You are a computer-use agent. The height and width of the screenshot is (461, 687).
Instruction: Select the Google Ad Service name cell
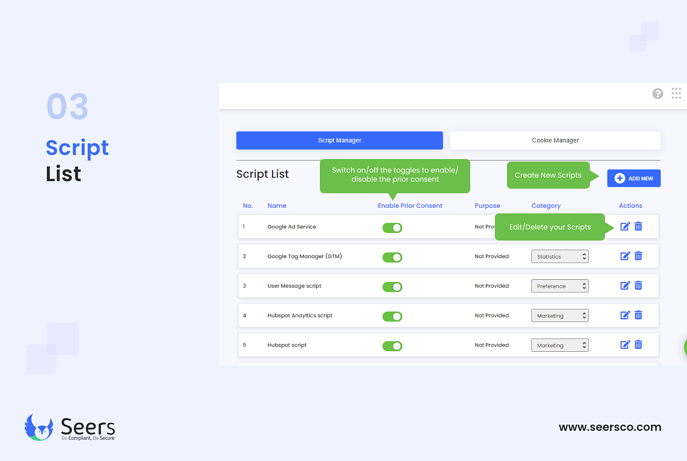pos(292,227)
